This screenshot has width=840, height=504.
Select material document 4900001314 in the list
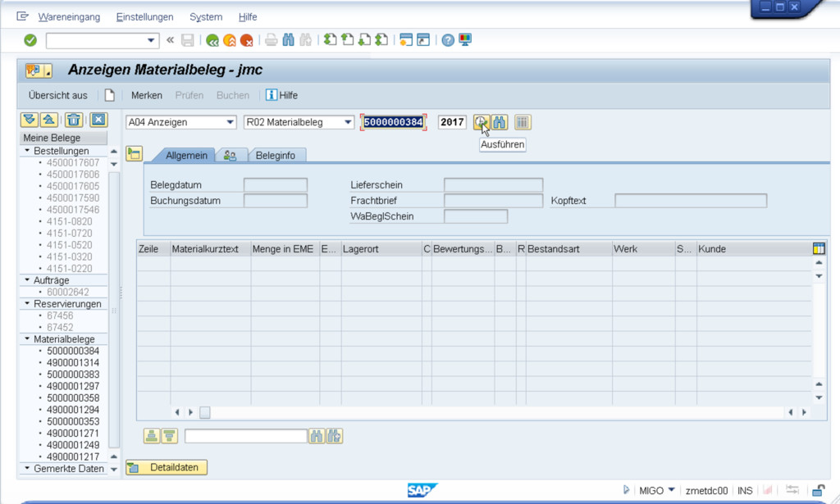(x=73, y=362)
